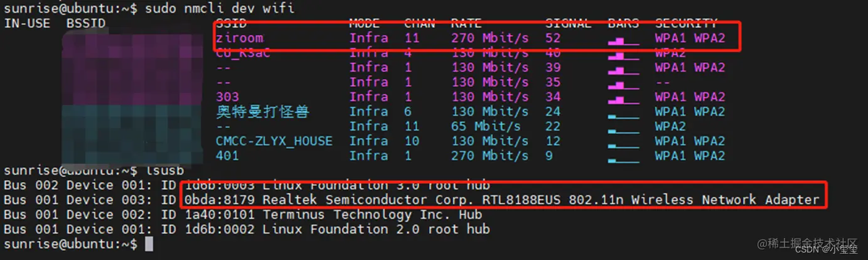The height and width of the screenshot is (260, 868).
Task: Click the signal bars in the ziroom row
Action: [623, 40]
